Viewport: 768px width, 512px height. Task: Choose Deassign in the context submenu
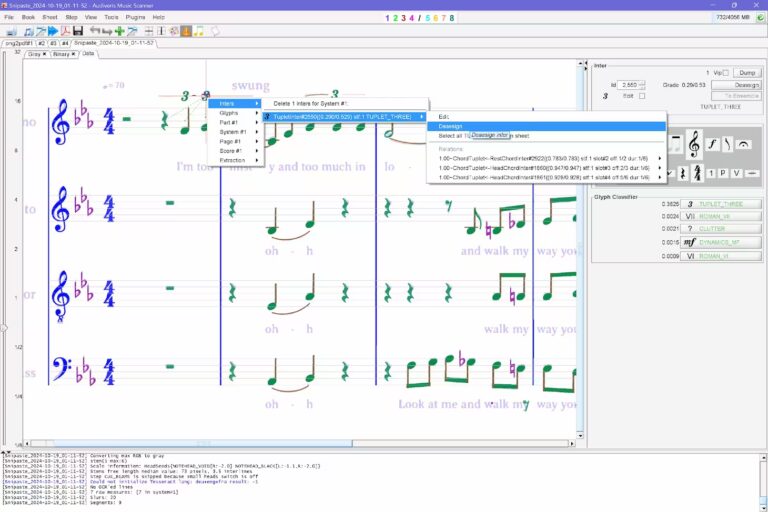[x=450, y=126]
